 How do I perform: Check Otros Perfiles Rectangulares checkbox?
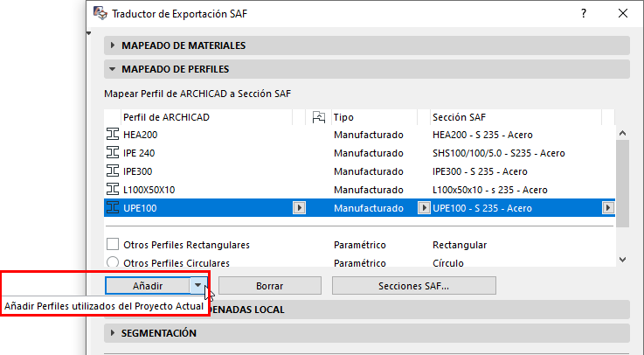coord(112,245)
